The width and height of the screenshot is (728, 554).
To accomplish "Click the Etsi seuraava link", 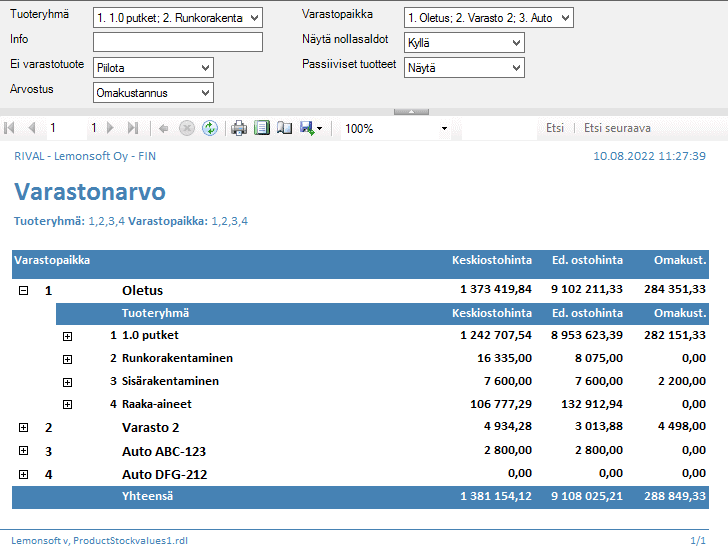I will [617, 128].
